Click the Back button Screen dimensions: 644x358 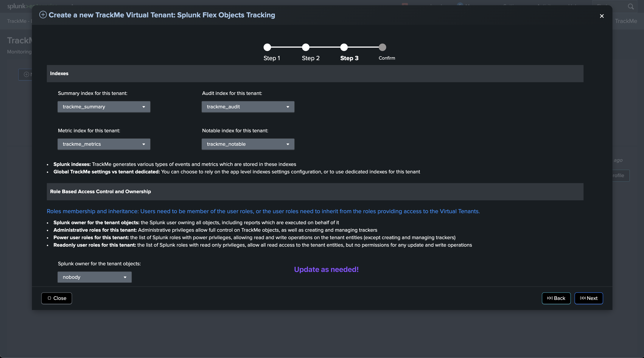[556, 298]
